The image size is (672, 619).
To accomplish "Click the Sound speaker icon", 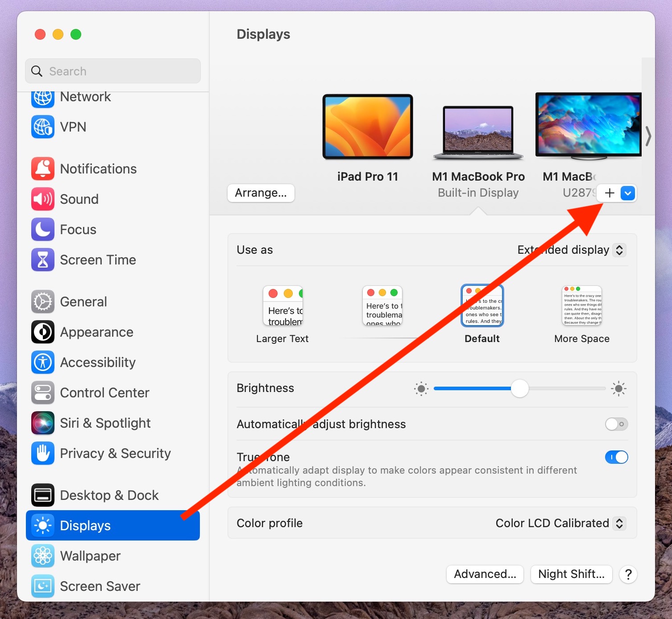I will coord(43,199).
